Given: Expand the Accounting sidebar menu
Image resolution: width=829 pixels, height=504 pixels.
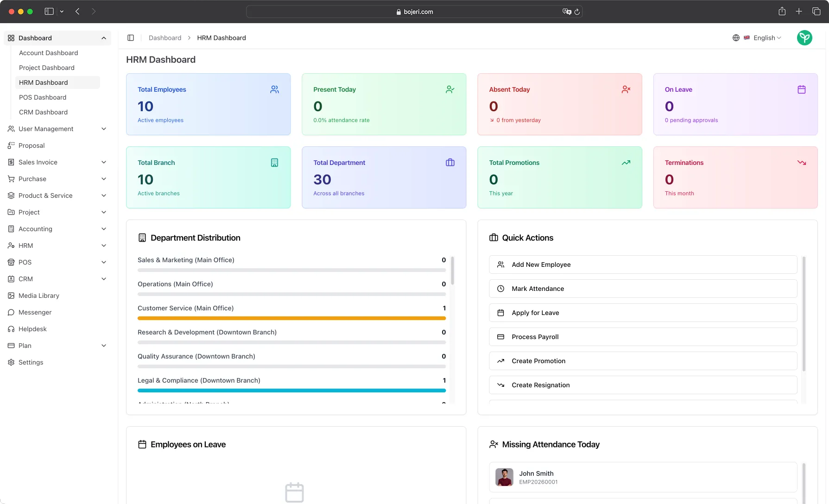Looking at the screenshot, I should pyautogui.click(x=103, y=229).
